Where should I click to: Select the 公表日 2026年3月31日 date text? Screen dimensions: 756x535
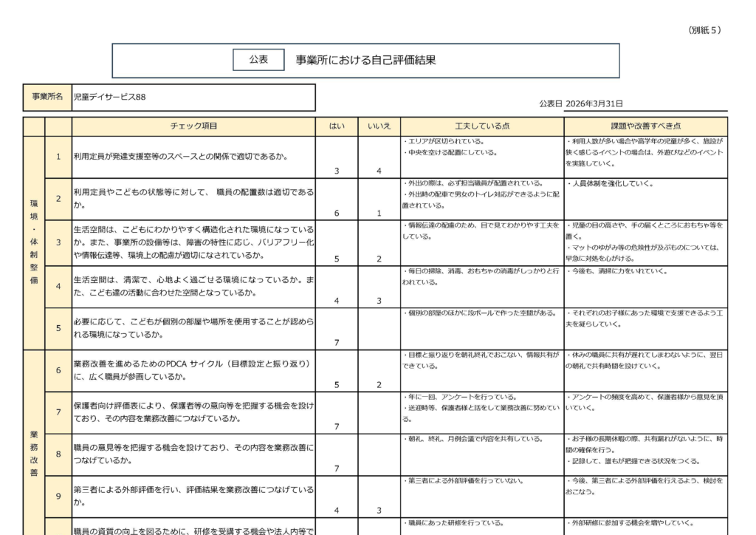[581, 104]
